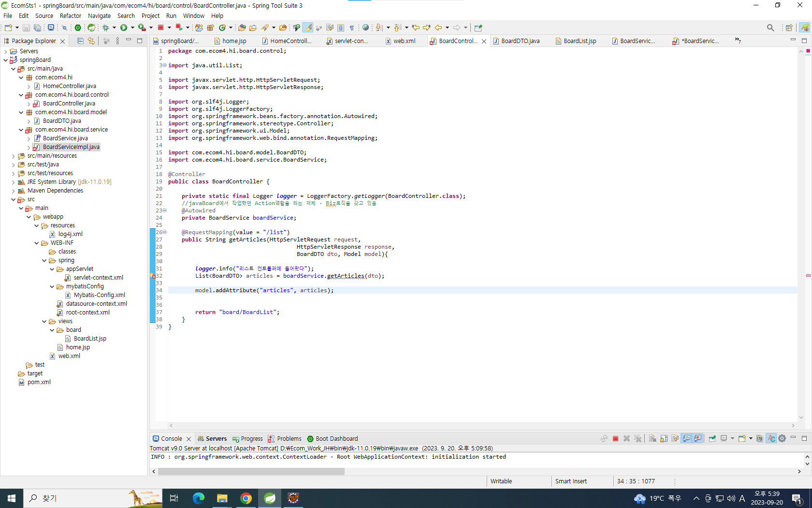Screen dimensions: 812x508
Task: Open Google Chrome from the taskbar
Action: 246,498
